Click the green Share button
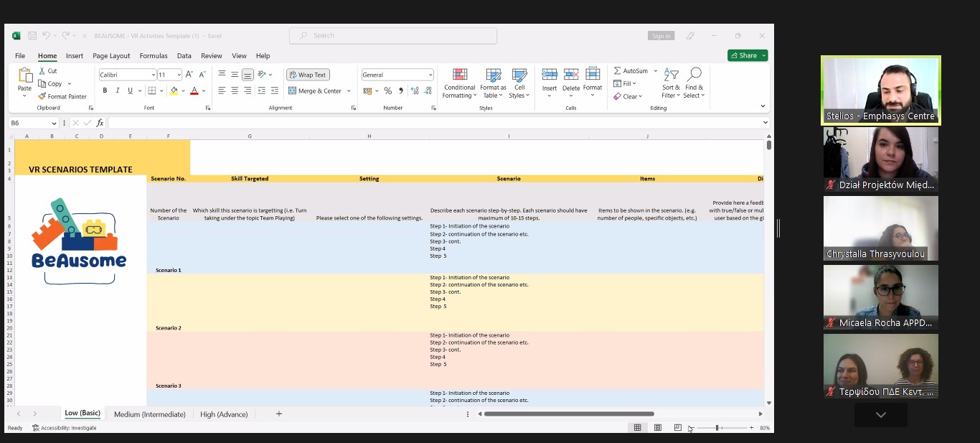This screenshot has width=980, height=443. (748, 55)
